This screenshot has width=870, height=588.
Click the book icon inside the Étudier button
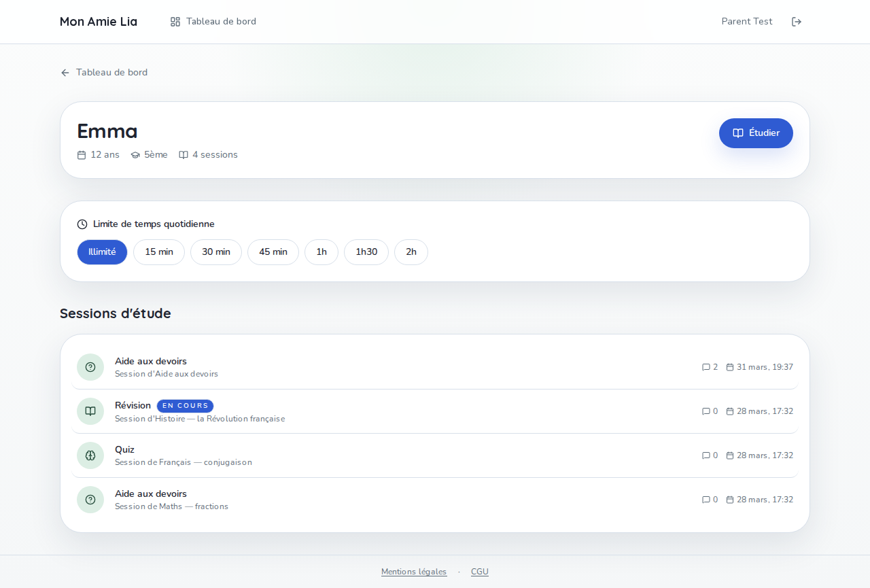click(737, 133)
